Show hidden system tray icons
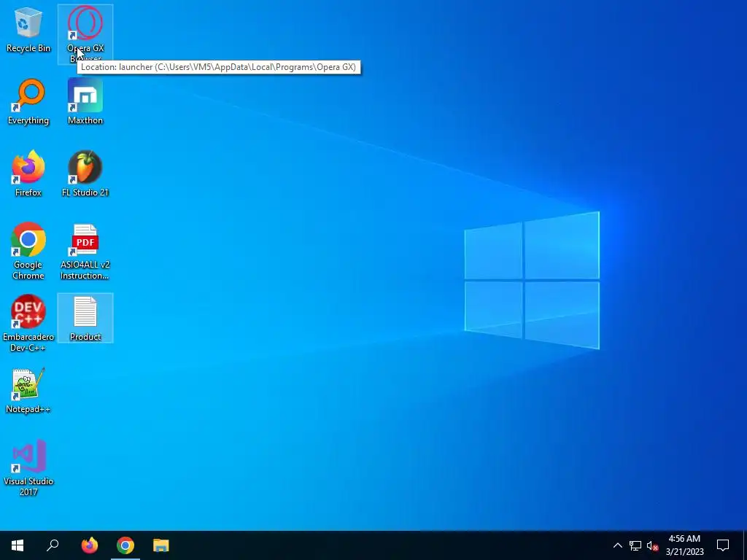This screenshot has height=560, width=747. 617,545
